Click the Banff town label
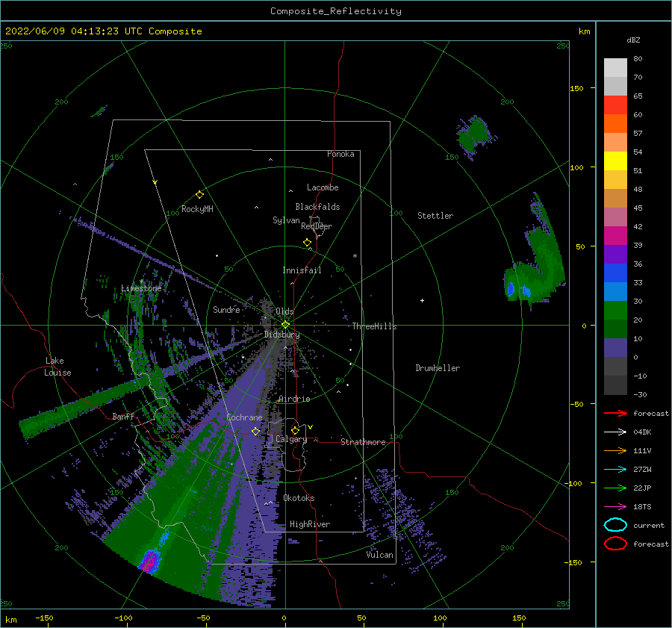 [x=123, y=416]
